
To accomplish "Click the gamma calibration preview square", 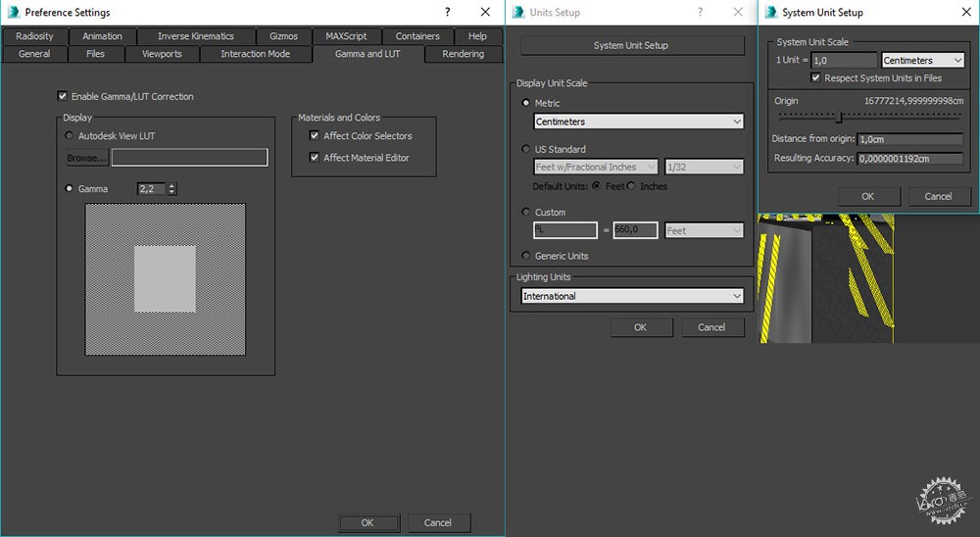I will (x=165, y=279).
